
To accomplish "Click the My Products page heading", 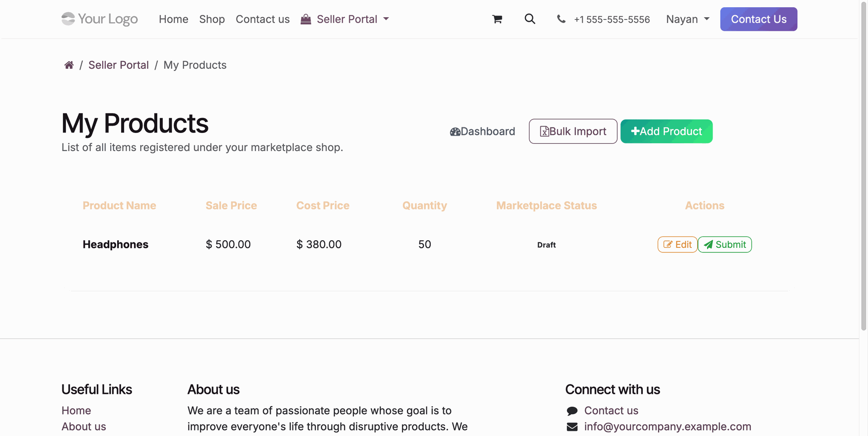I will click(135, 123).
